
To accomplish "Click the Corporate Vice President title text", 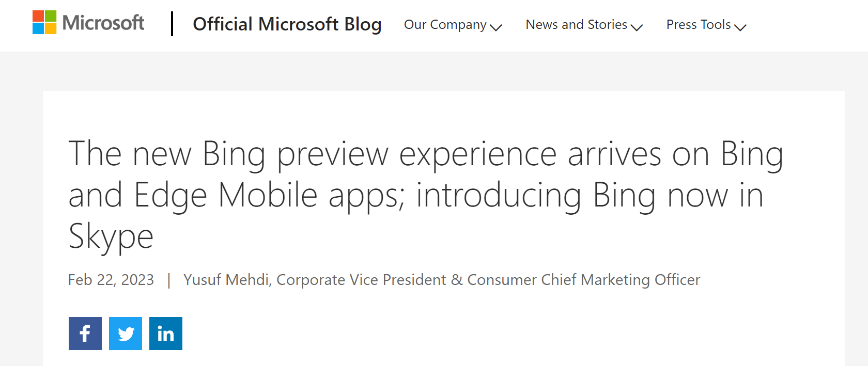I will [x=361, y=280].
